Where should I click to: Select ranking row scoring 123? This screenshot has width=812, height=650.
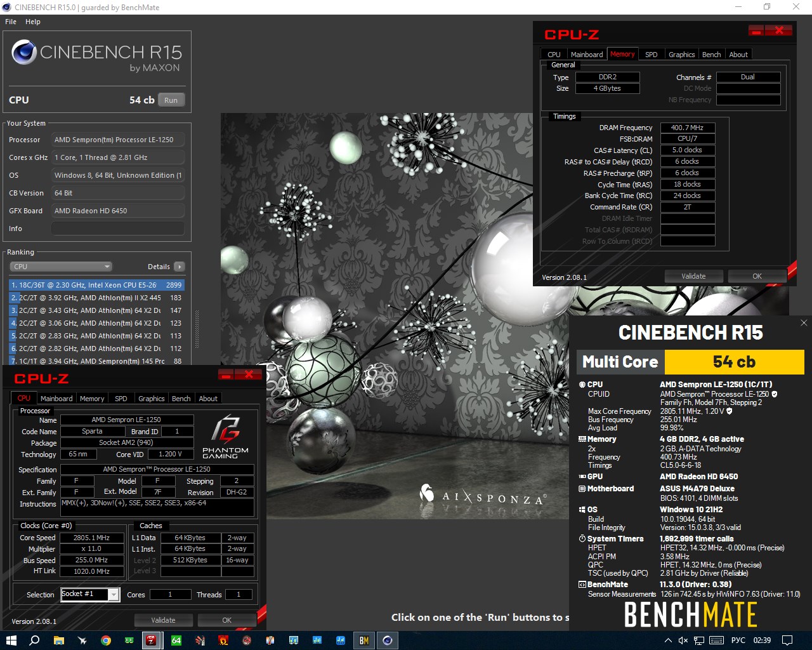(x=97, y=323)
